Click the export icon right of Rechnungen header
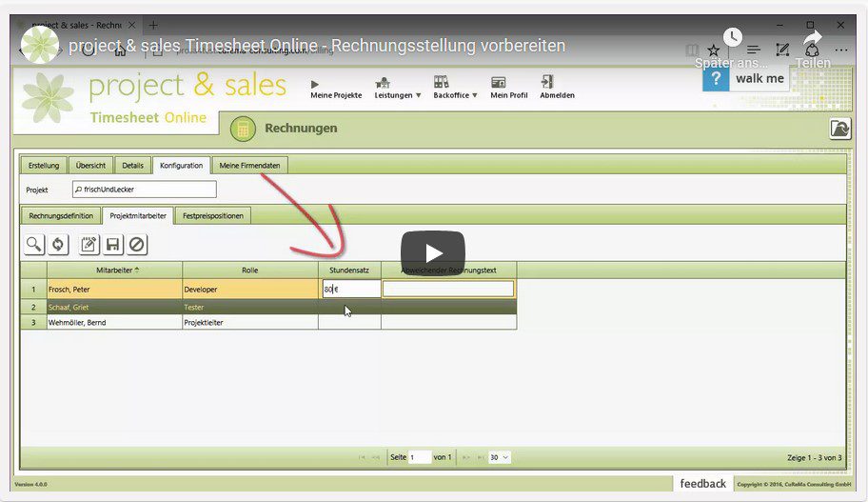 point(839,129)
